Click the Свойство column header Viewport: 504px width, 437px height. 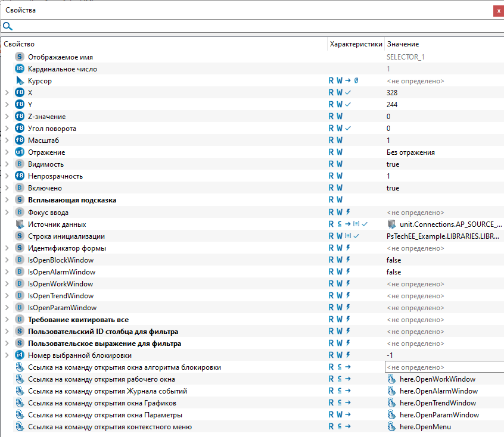19,44
